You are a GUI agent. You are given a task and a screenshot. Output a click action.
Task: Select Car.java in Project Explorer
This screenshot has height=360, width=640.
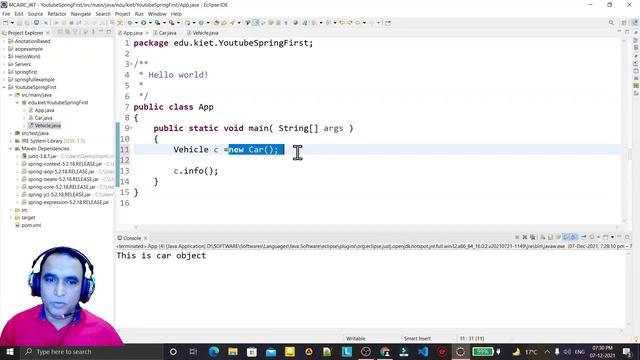[x=43, y=118]
